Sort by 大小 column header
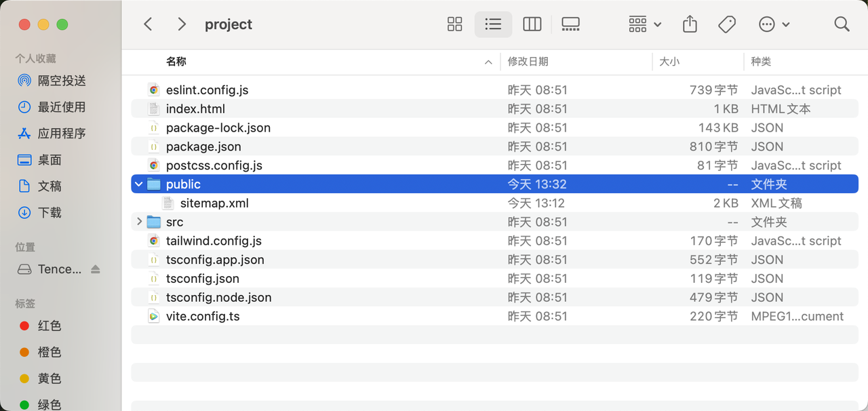868x411 pixels. 669,62
